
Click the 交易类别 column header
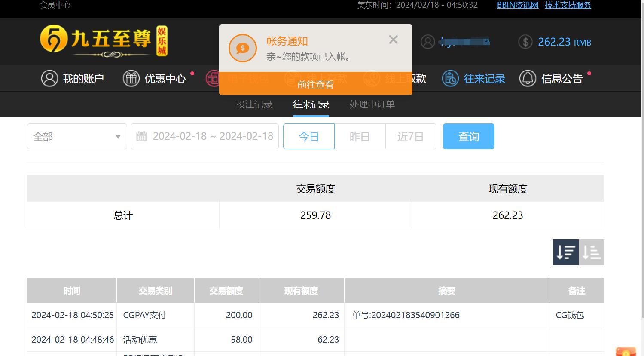(x=156, y=291)
